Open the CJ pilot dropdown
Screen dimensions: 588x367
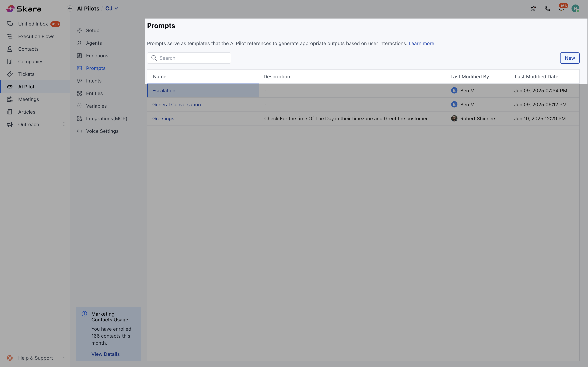coord(111,8)
